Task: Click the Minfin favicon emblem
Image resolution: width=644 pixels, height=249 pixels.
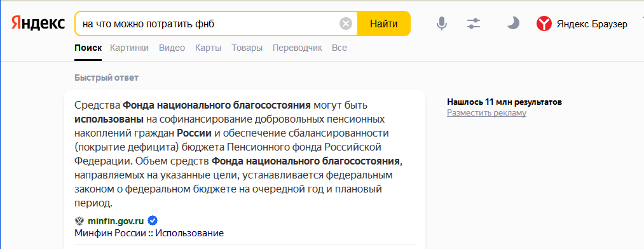Action: pos(79,221)
